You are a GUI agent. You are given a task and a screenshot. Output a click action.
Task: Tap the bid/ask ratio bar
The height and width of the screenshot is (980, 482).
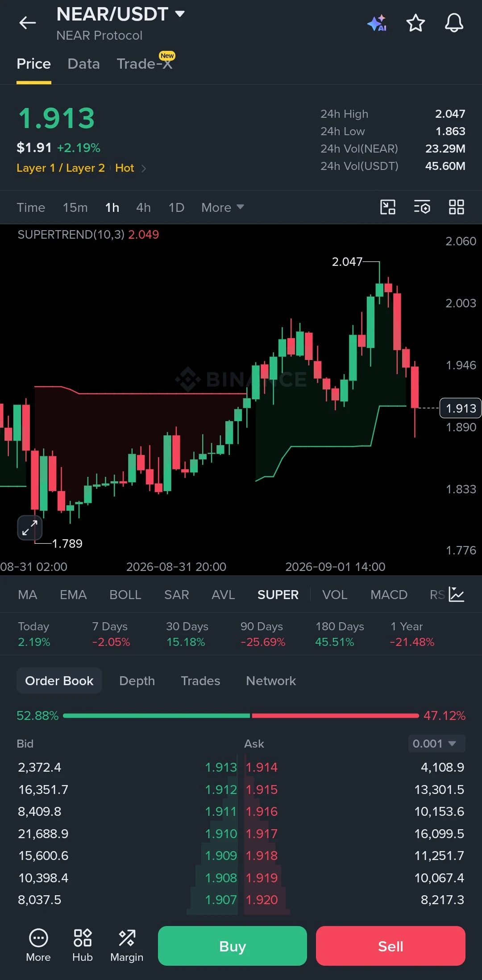(241, 715)
